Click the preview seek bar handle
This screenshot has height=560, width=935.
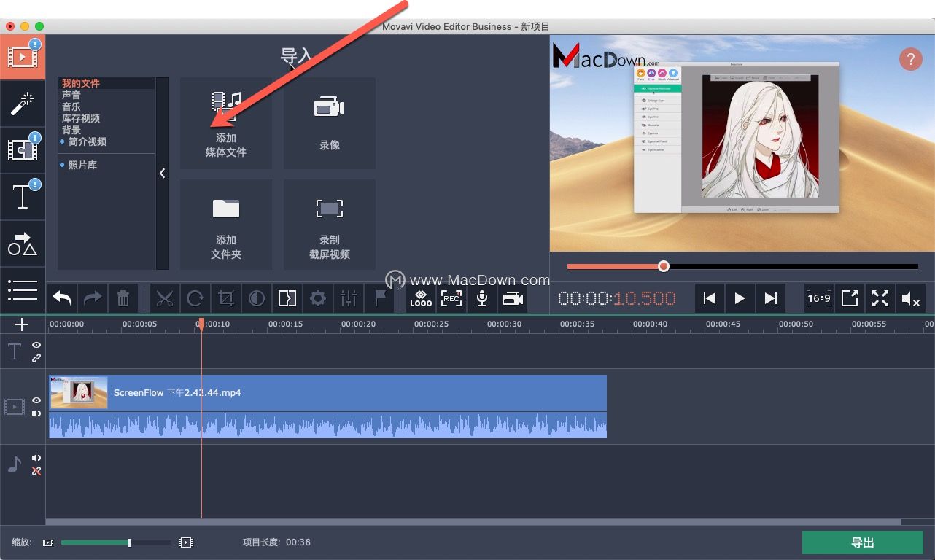tap(663, 266)
